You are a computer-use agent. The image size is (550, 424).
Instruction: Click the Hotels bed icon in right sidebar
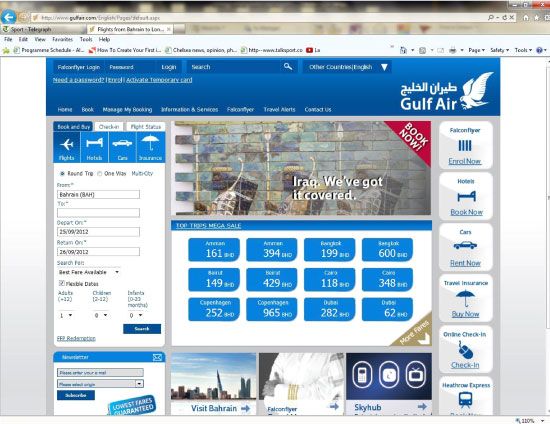click(466, 196)
